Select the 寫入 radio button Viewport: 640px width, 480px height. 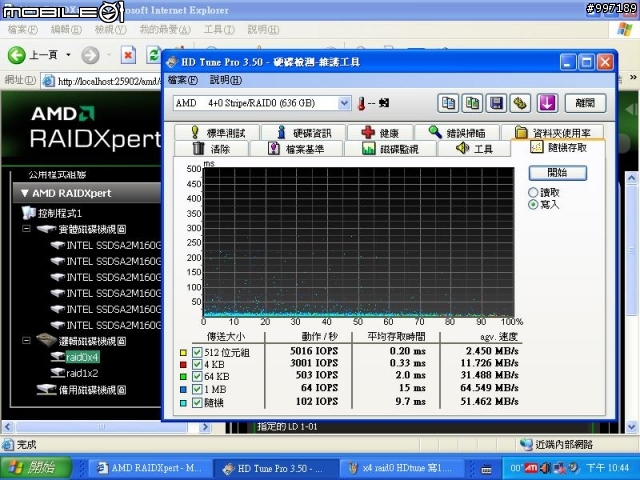click(x=533, y=204)
